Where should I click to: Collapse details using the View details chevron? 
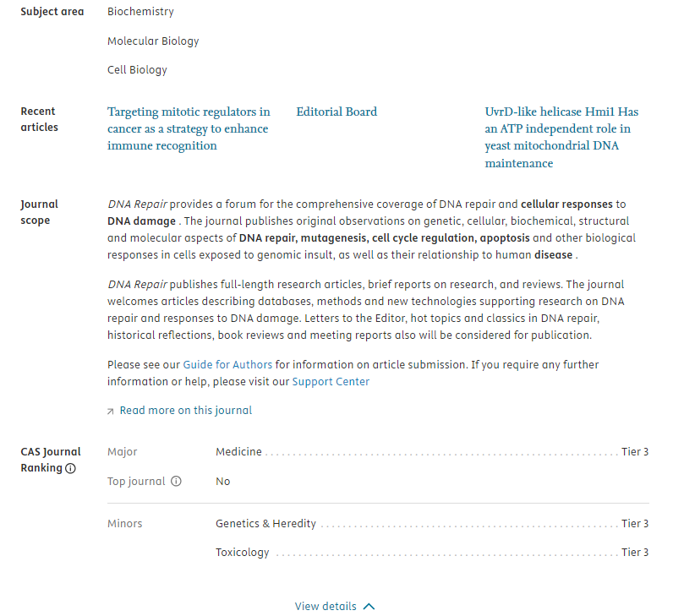[368, 607]
